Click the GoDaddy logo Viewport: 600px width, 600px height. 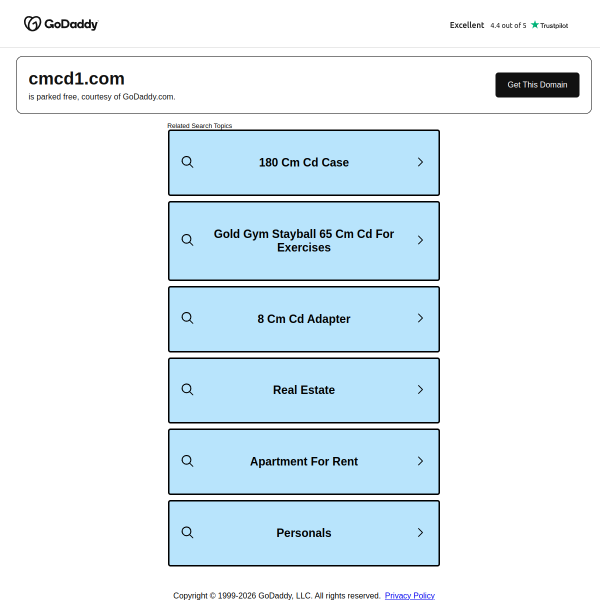coord(61,24)
